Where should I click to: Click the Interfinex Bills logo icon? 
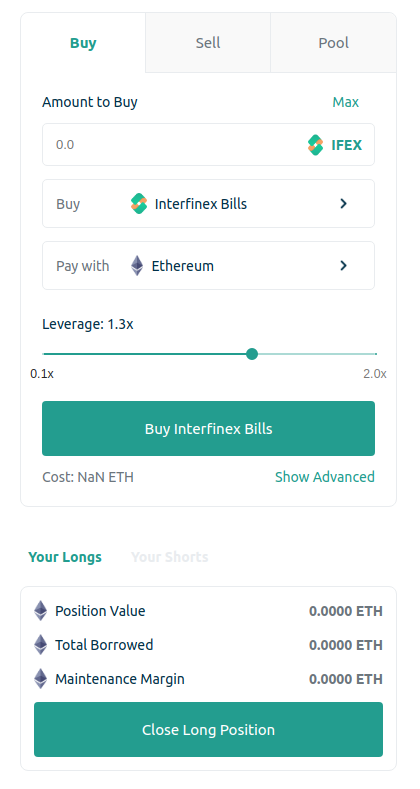click(139, 204)
